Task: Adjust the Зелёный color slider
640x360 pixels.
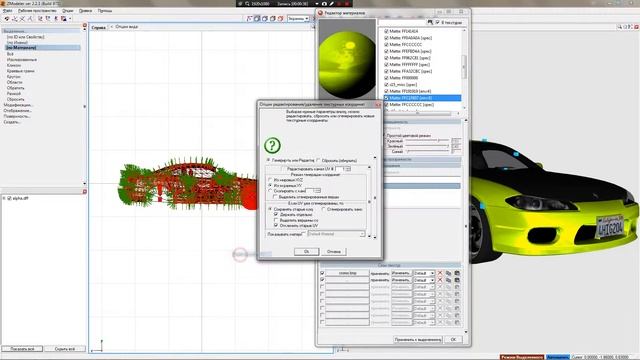Action: coord(427,146)
